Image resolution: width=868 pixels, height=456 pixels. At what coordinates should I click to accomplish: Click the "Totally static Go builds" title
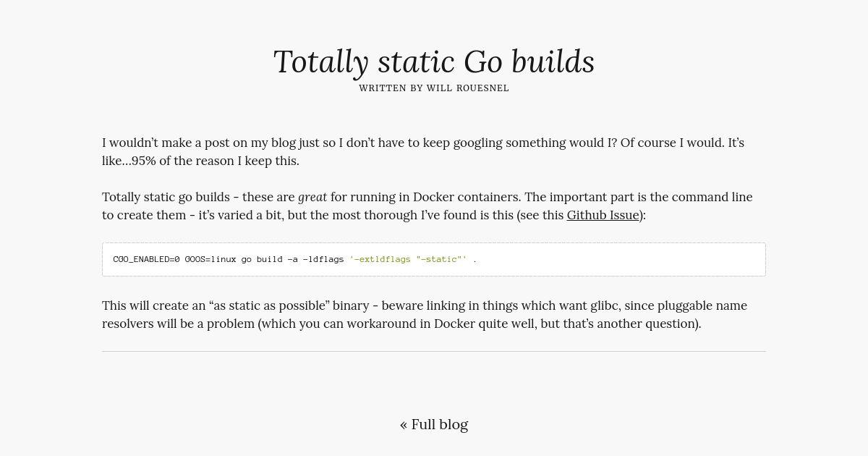coord(434,62)
